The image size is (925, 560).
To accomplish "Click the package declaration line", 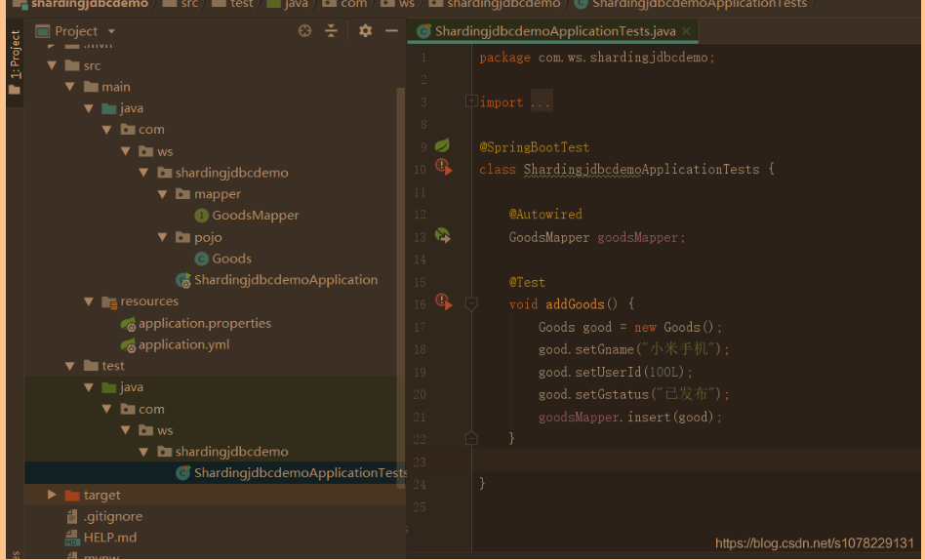I will pyautogui.click(x=597, y=58).
